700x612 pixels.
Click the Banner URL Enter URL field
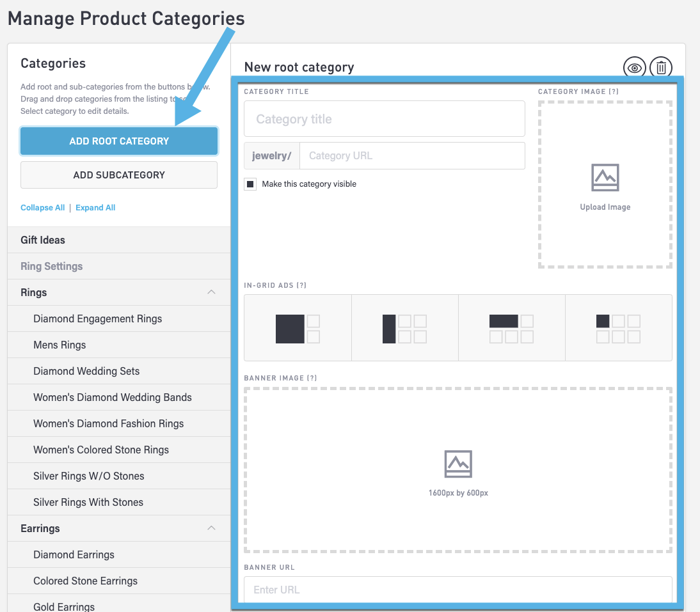pyautogui.click(x=457, y=590)
